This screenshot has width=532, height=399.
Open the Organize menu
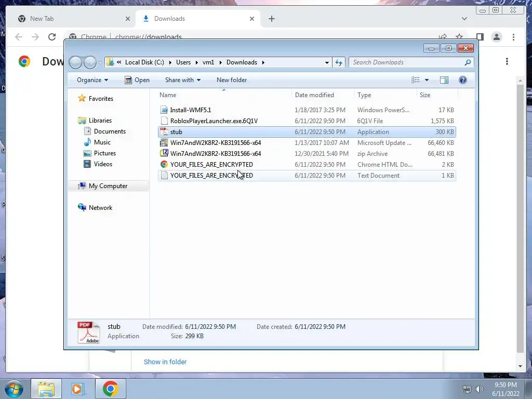(x=92, y=80)
